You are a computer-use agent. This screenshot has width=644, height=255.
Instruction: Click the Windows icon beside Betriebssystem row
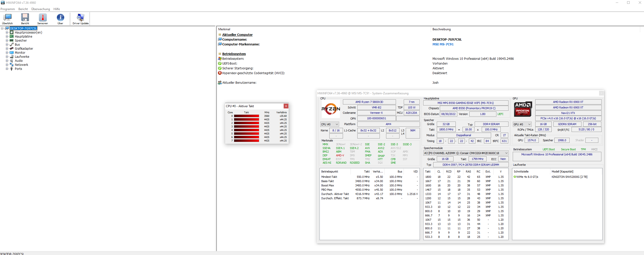tap(220, 59)
